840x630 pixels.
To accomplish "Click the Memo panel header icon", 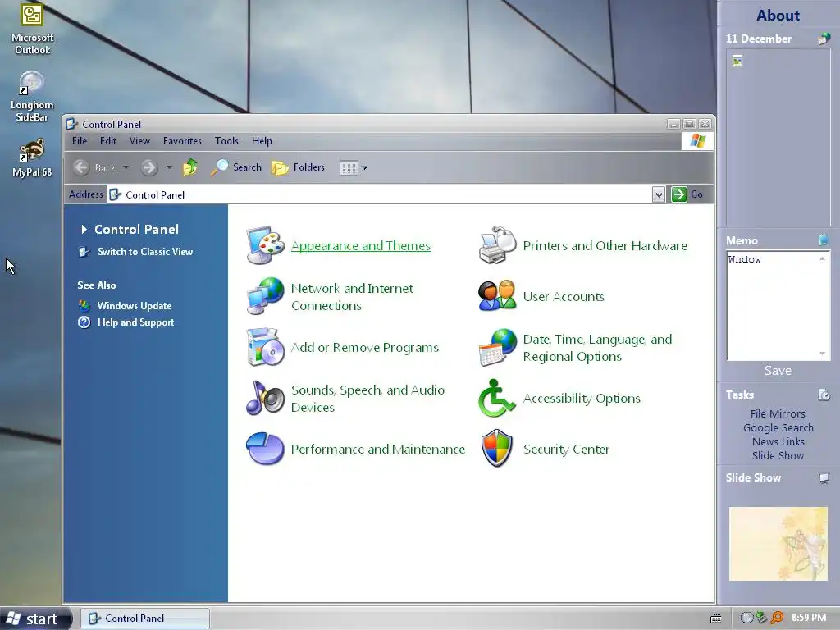I will 824,240.
